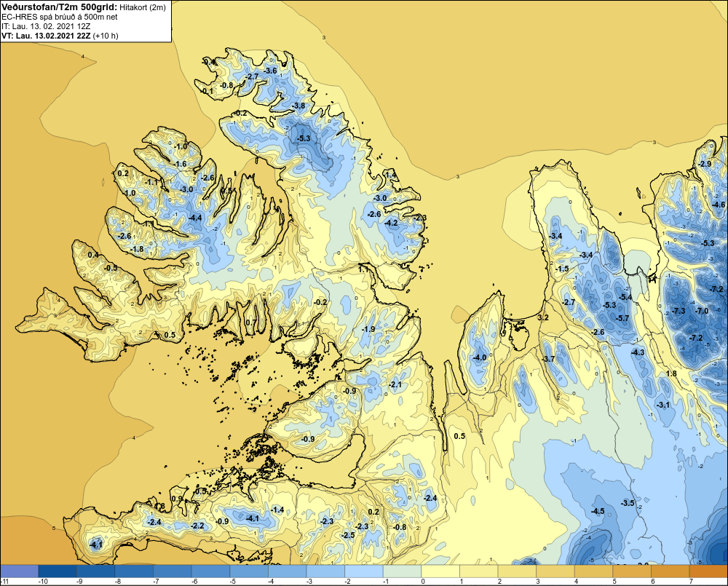Click the -3.5 temperature value

[x=628, y=503]
